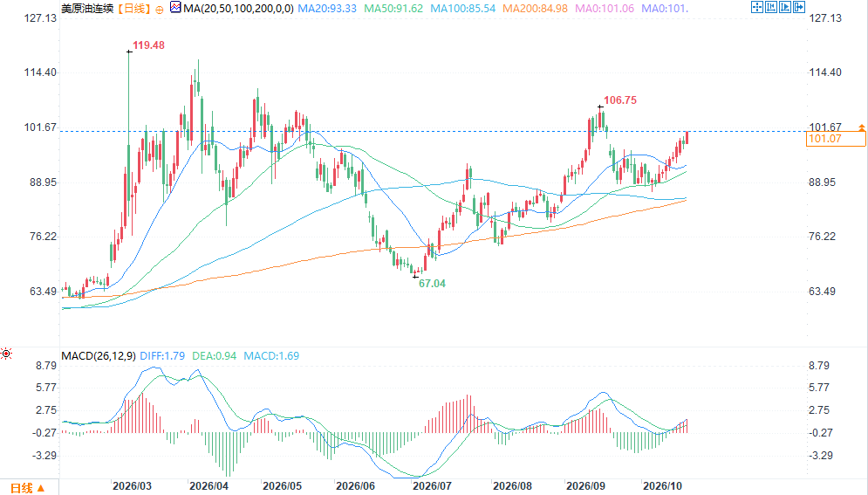Image resolution: width=868 pixels, height=495 pixels.
Task: Click the 2026/10 date axis label
Action: [663, 486]
